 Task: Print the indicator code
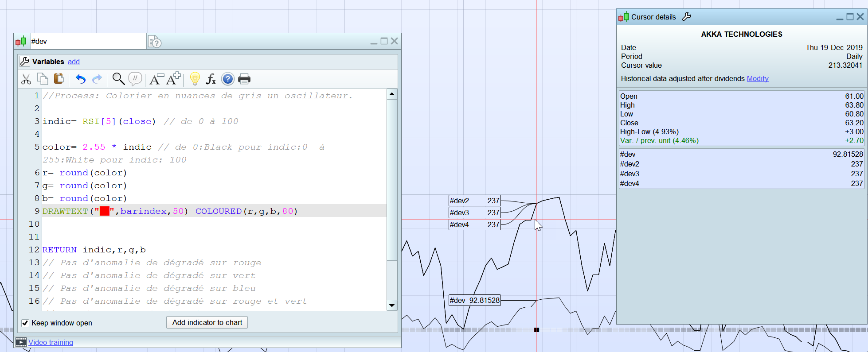(x=244, y=79)
